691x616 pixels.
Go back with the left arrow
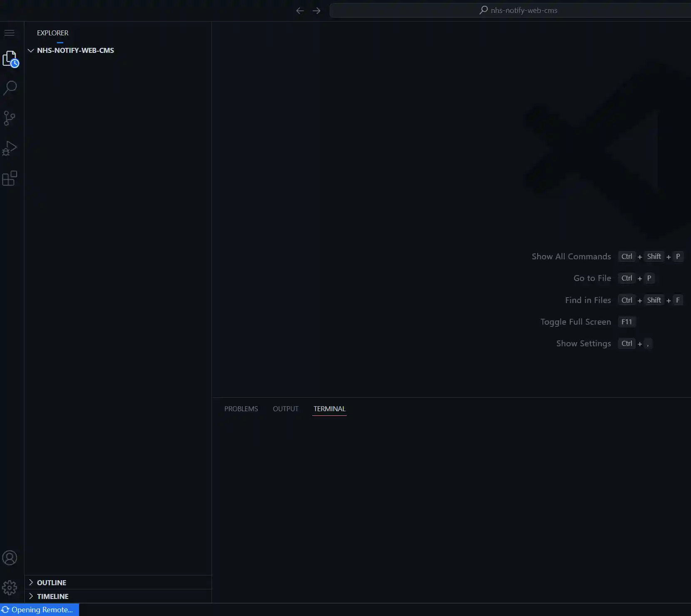(300, 11)
